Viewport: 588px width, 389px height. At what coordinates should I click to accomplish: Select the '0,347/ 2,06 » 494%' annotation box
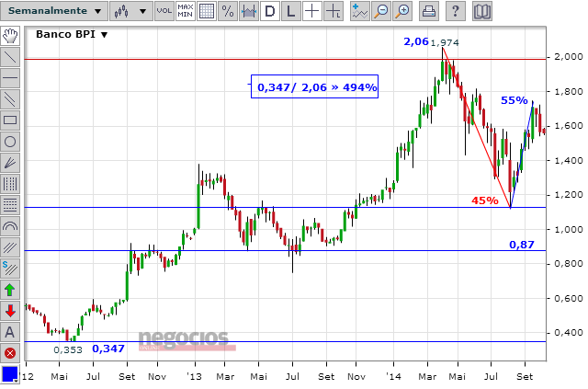pos(314,86)
